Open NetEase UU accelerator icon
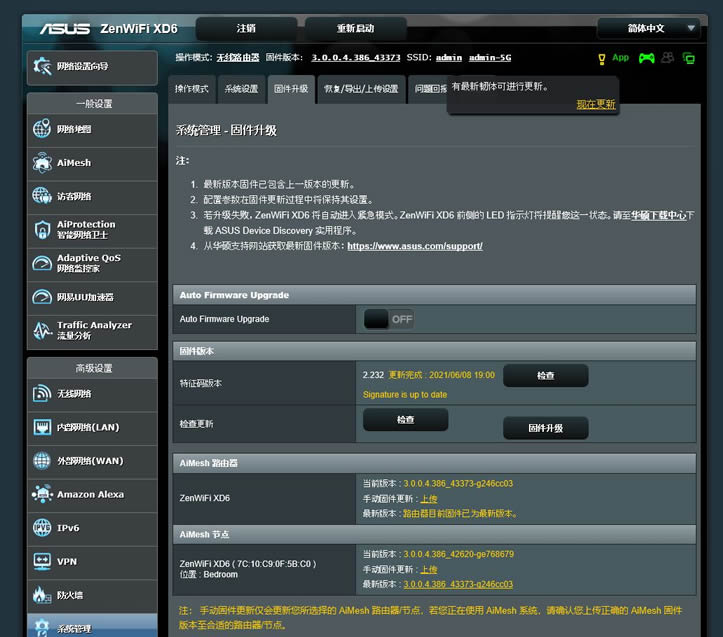This screenshot has width=723, height=637. 42,297
